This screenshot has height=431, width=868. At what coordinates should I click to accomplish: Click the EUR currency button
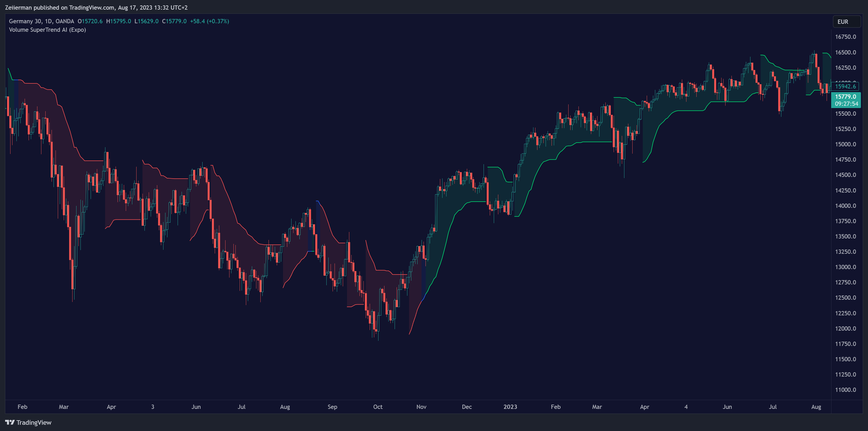tap(846, 22)
